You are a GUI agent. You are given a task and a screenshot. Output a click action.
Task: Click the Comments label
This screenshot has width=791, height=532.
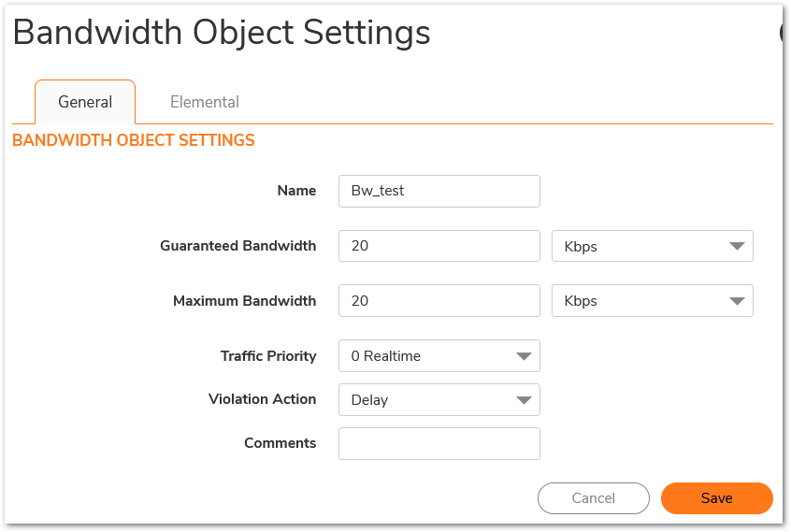coord(280,443)
